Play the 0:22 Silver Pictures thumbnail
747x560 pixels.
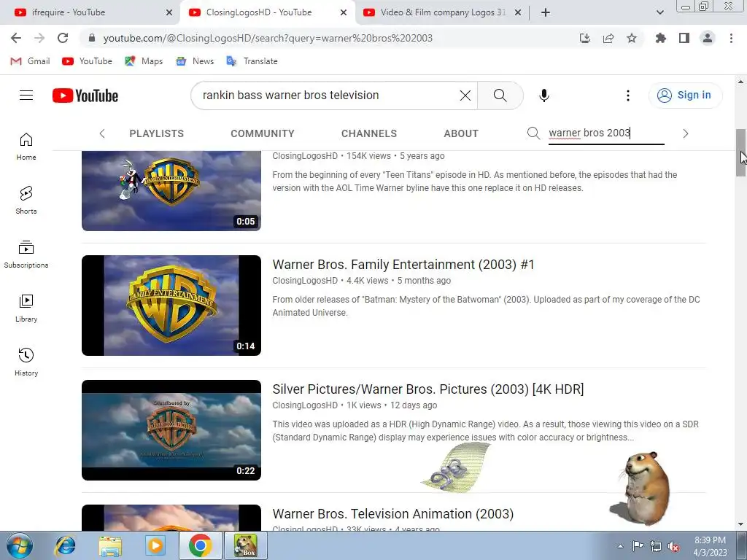coord(171,430)
